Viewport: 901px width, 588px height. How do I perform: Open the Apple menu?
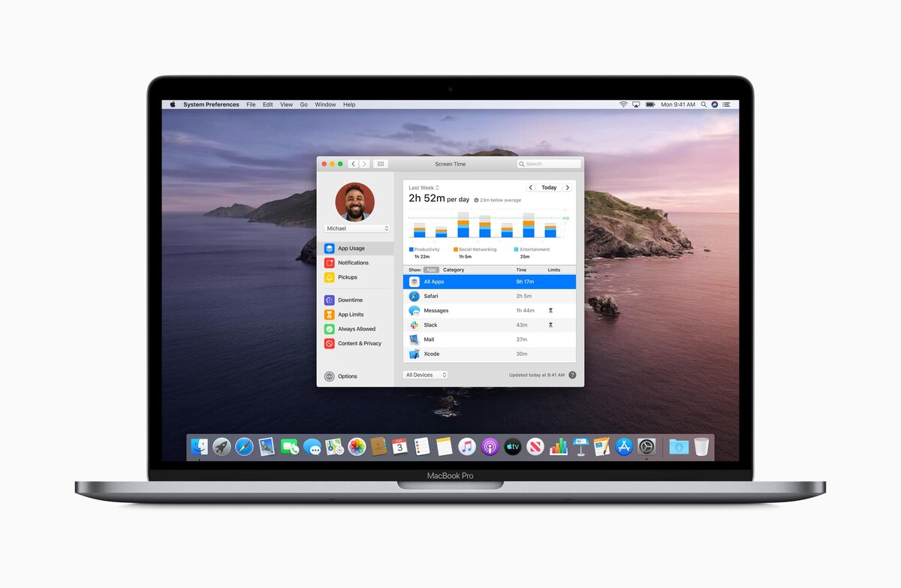[x=172, y=104]
